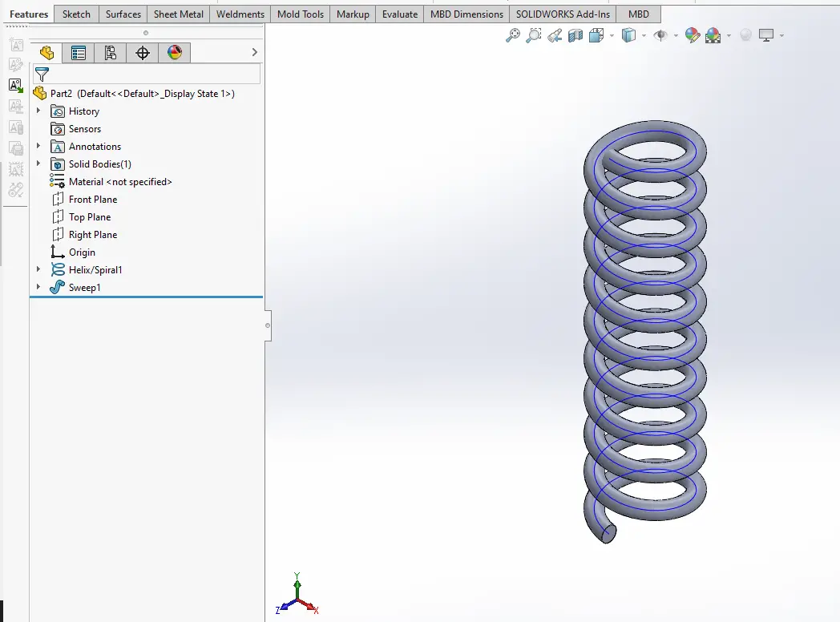Select the Part2 root node in the tree
The width and height of the screenshot is (840, 622).
tap(134, 94)
